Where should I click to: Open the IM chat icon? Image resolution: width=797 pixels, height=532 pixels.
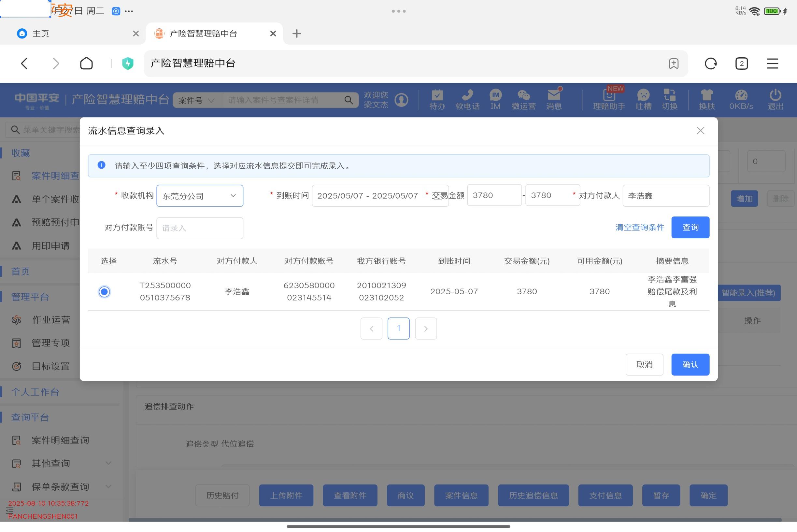pyautogui.click(x=495, y=100)
